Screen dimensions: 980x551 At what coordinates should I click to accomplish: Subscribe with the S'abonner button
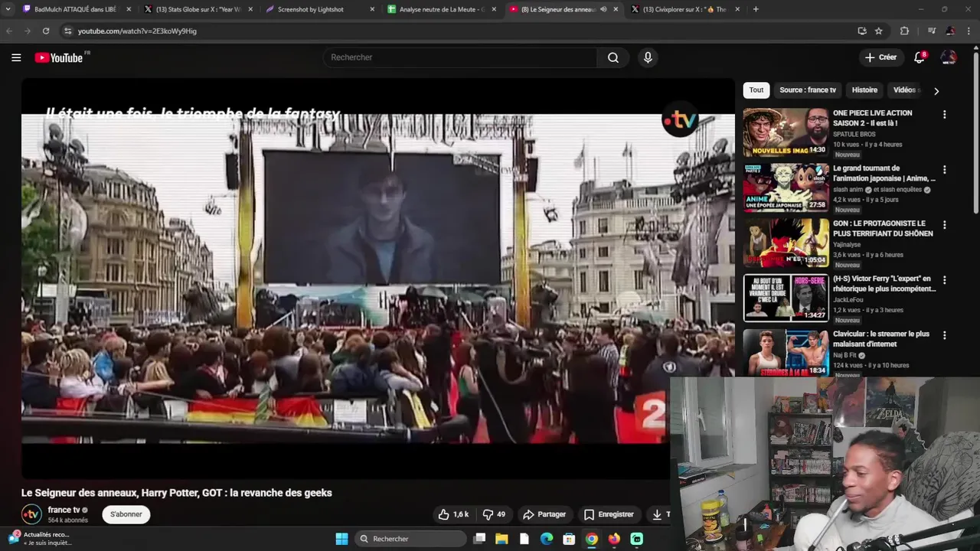[126, 514]
